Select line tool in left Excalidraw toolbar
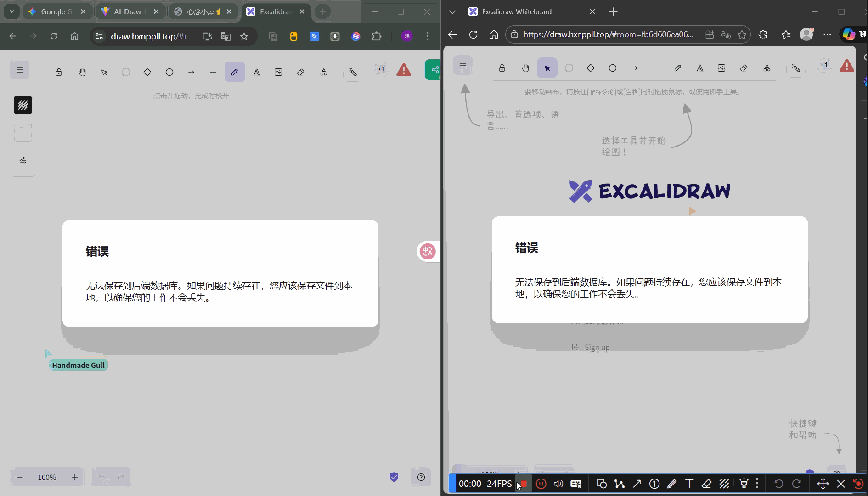868x496 pixels. point(213,72)
